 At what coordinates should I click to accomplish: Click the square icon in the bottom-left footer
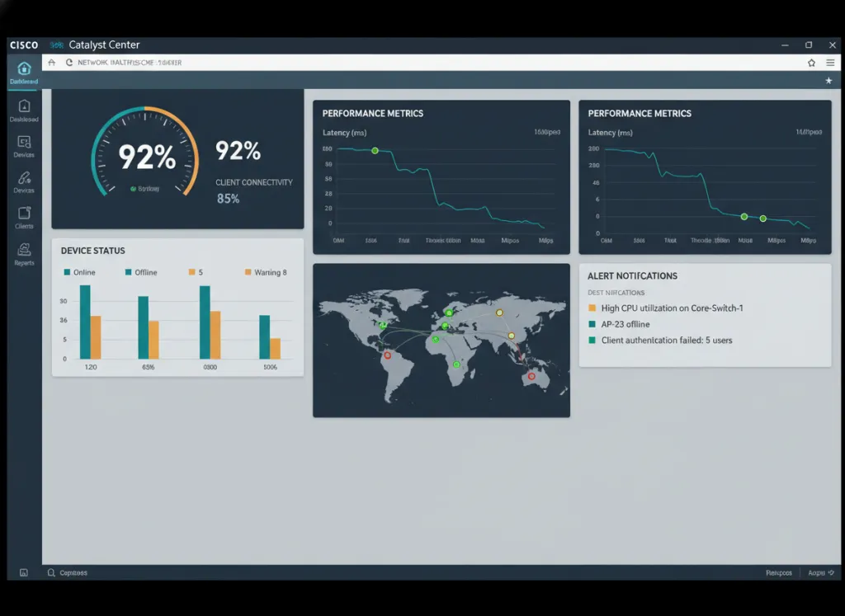pyautogui.click(x=24, y=572)
